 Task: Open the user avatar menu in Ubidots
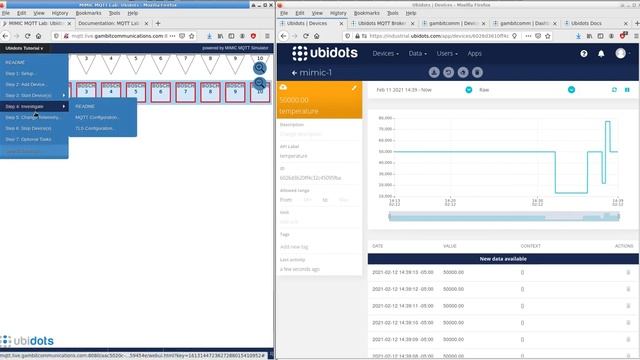pyautogui.click(x=621, y=53)
